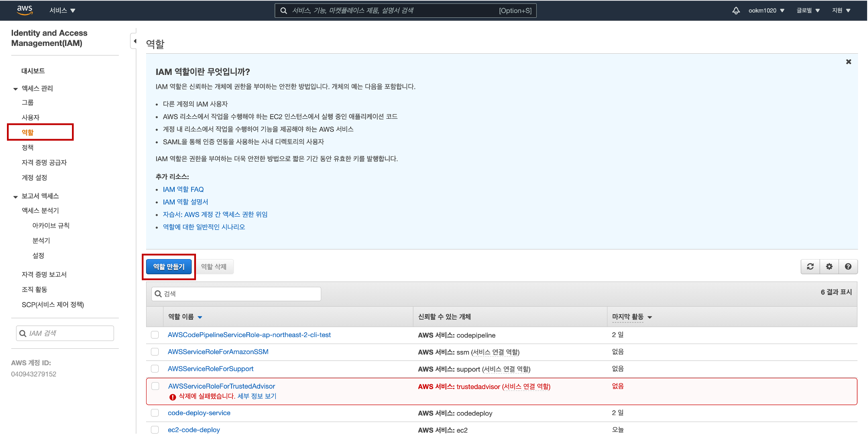Screen dimensions: 868x435
Task: Open 조직 활동 in sidebar
Action: [x=34, y=289]
